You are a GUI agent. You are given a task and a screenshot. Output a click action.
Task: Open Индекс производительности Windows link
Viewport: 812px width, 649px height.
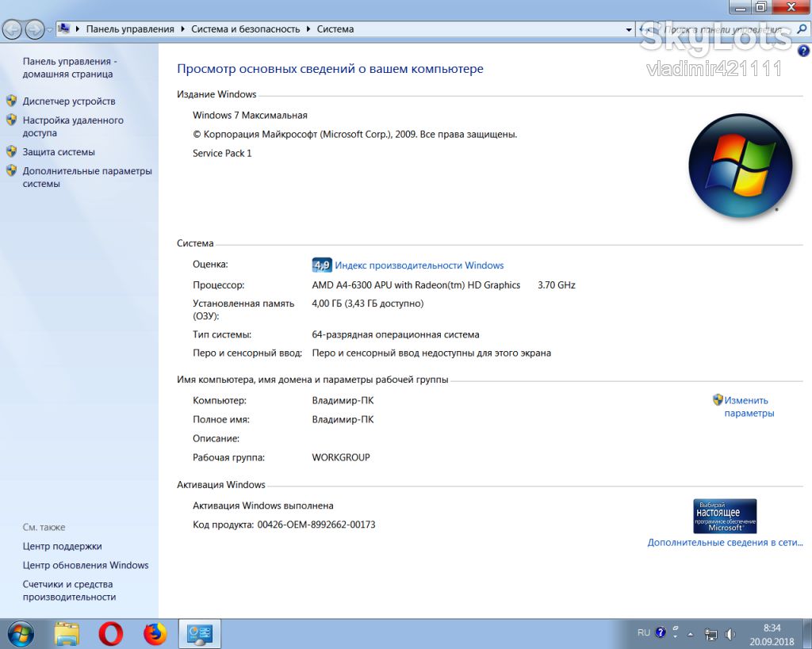click(419, 265)
